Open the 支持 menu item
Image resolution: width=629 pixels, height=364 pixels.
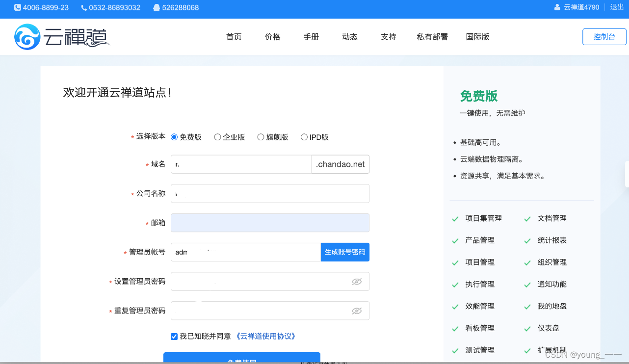[x=389, y=37]
